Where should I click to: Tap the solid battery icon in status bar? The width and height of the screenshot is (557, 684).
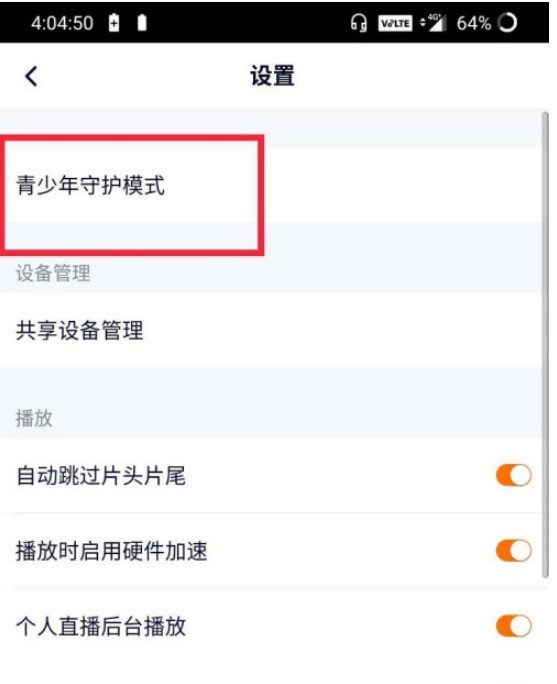pyautogui.click(x=142, y=23)
